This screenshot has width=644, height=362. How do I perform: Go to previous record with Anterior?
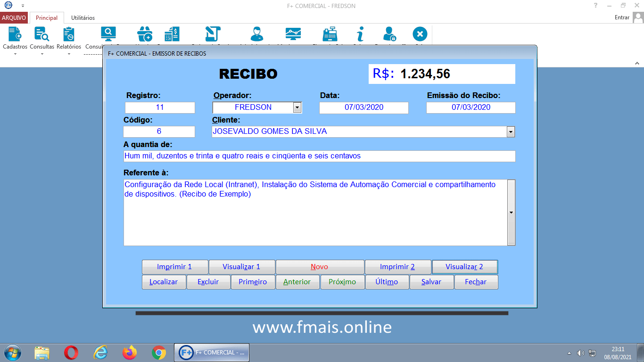(297, 282)
